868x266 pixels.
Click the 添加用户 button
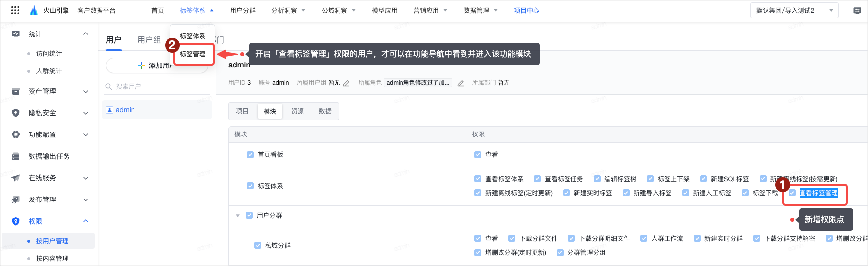[155, 66]
